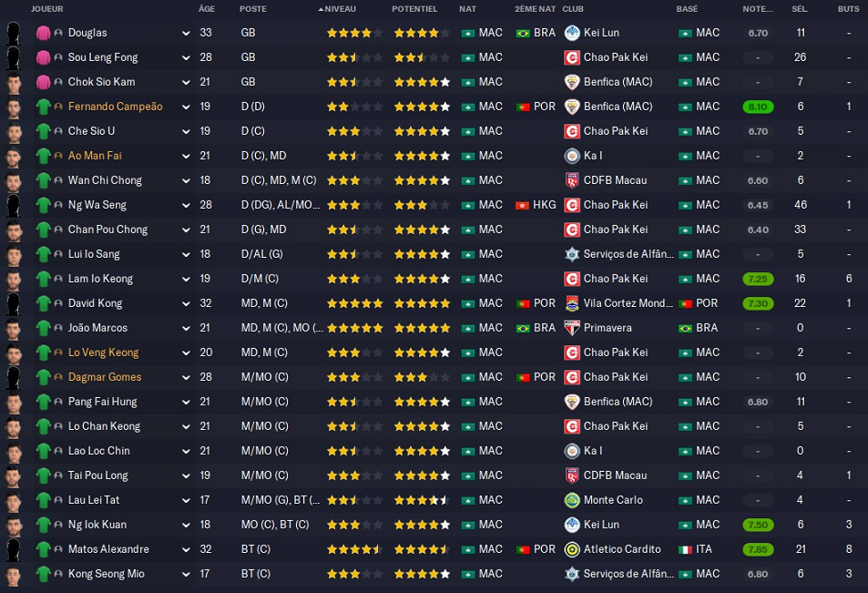Open the player profile for Ao Man Fai
868x593 pixels.
point(95,156)
